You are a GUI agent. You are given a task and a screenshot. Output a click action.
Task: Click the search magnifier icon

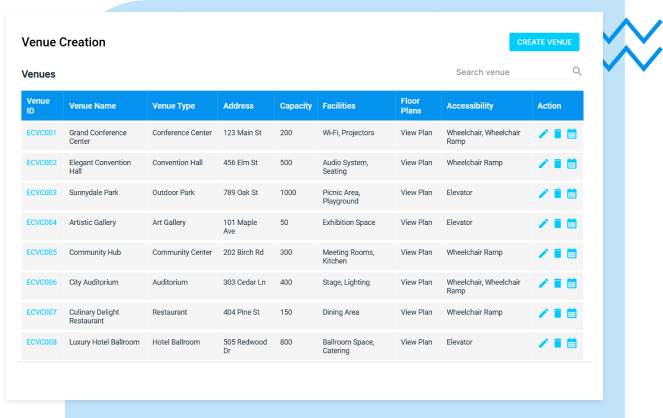click(577, 72)
